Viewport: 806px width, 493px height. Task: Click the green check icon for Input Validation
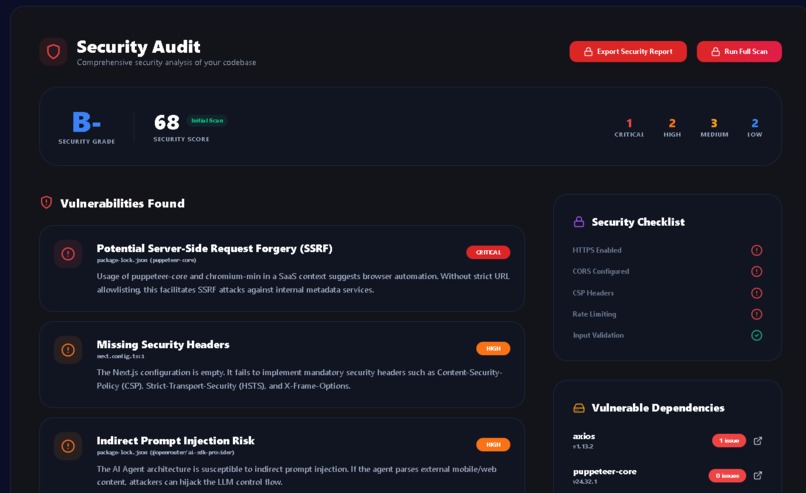tap(756, 335)
